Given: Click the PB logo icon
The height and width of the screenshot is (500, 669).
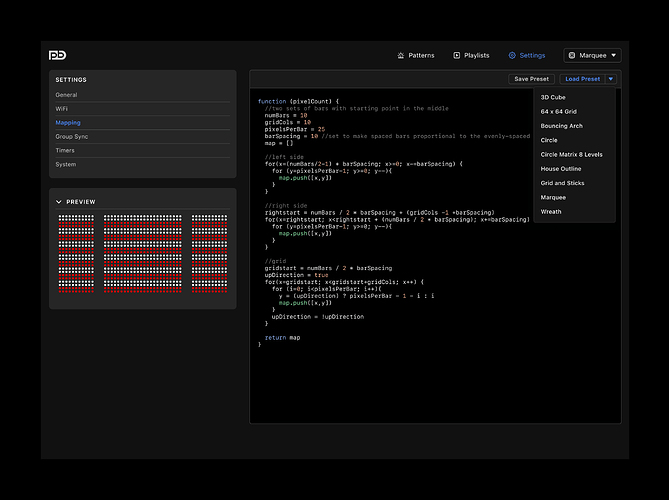Looking at the screenshot, I should [57, 55].
